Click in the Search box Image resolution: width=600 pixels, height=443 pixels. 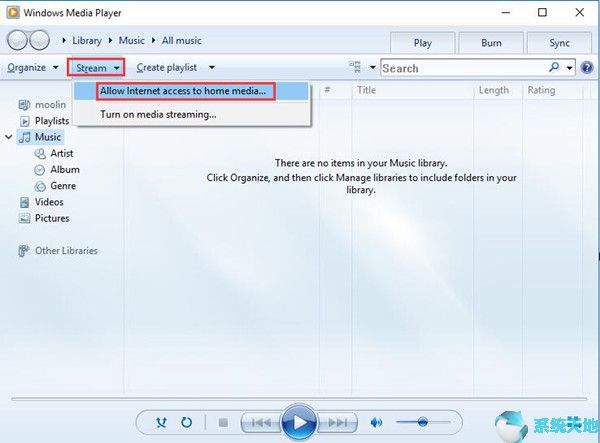(x=464, y=68)
